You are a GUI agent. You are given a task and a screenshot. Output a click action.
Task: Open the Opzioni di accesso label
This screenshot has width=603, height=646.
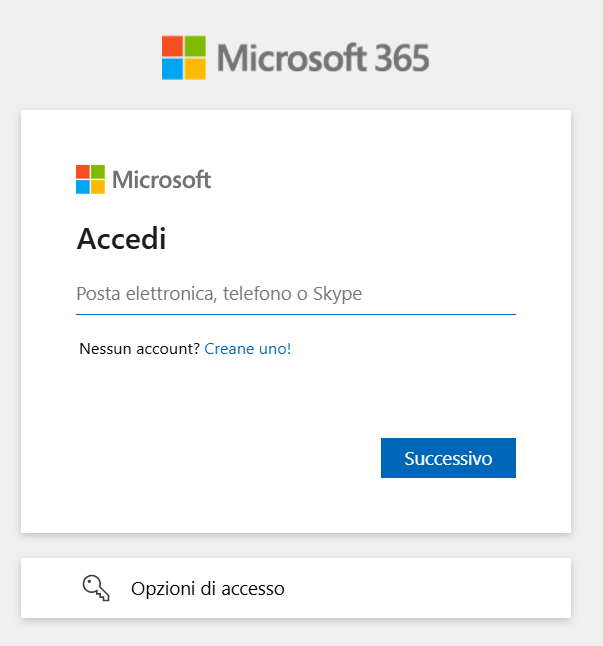(208, 589)
